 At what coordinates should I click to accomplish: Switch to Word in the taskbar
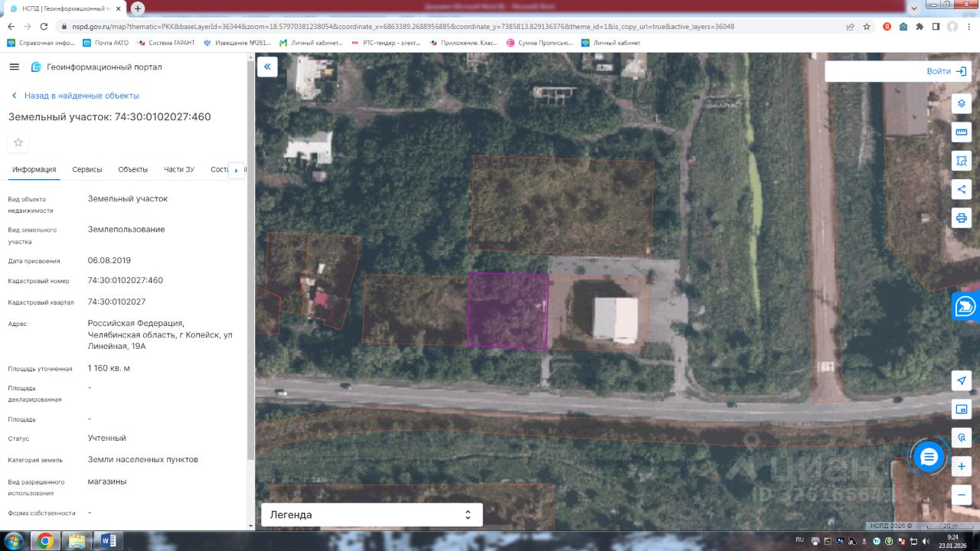107,541
